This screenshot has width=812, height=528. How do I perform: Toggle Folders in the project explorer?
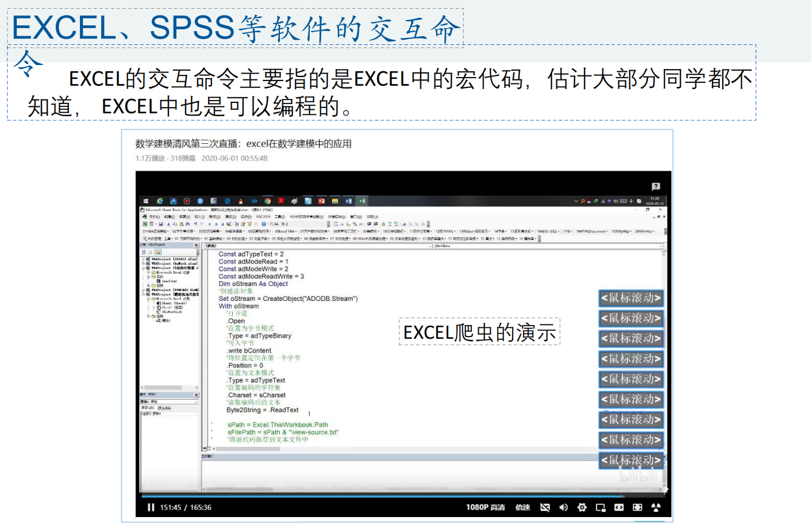pyautogui.click(x=157, y=252)
